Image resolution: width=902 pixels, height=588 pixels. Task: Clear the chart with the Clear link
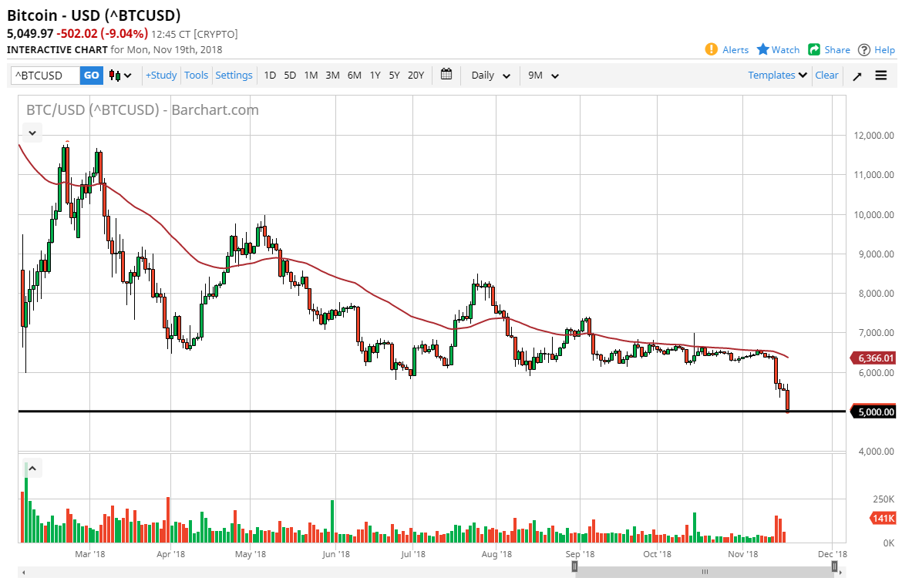pyautogui.click(x=826, y=75)
